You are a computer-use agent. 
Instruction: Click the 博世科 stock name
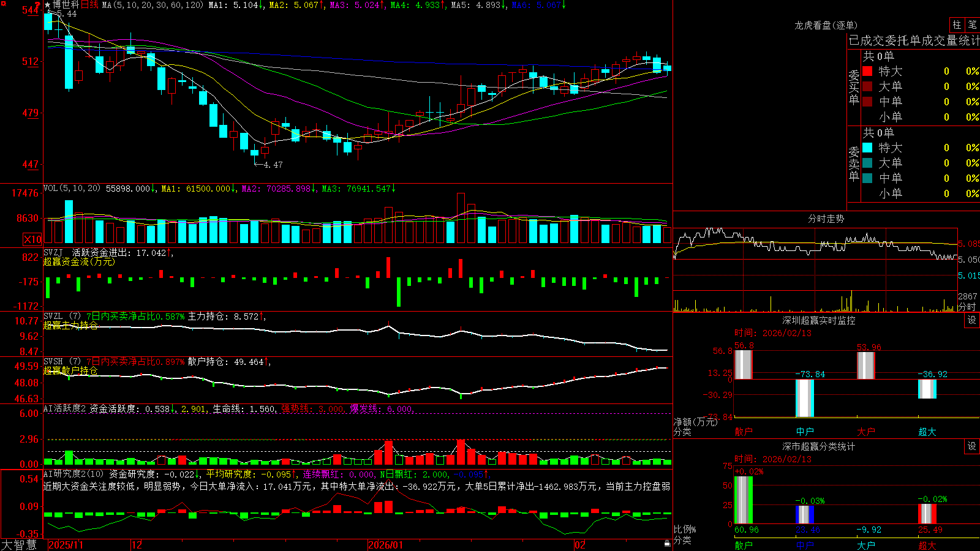tap(66, 5)
